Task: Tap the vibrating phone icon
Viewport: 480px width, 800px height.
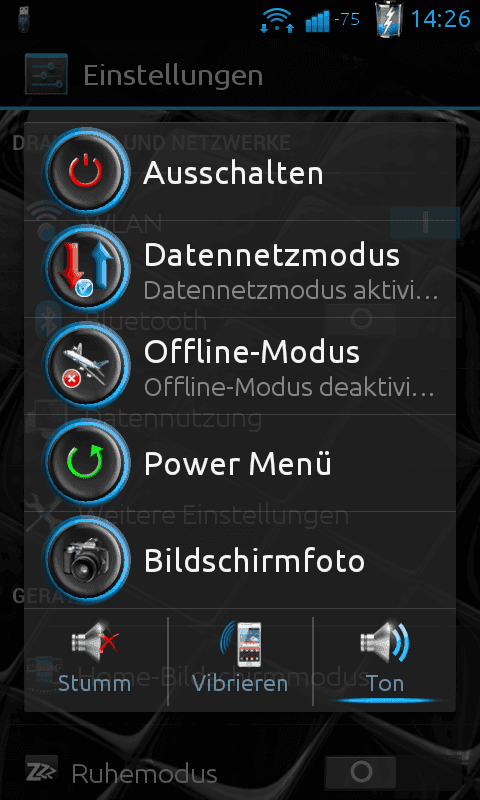Action: click(x=240, y=642)
